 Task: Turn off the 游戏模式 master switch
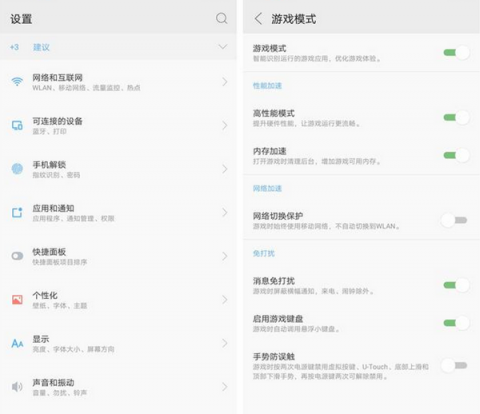click(457, 53)
